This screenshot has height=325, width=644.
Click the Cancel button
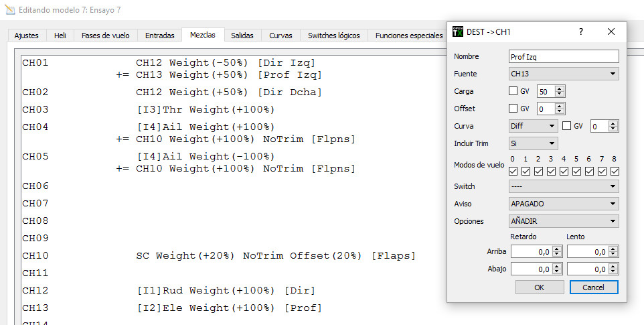click(x=593, y=287)
